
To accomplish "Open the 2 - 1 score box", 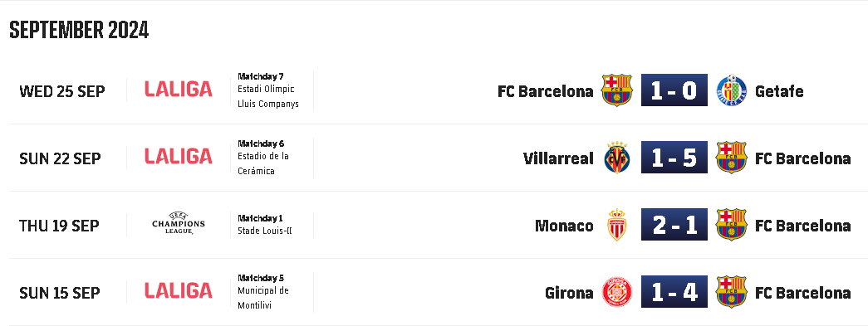I will [x=674, y=225].
